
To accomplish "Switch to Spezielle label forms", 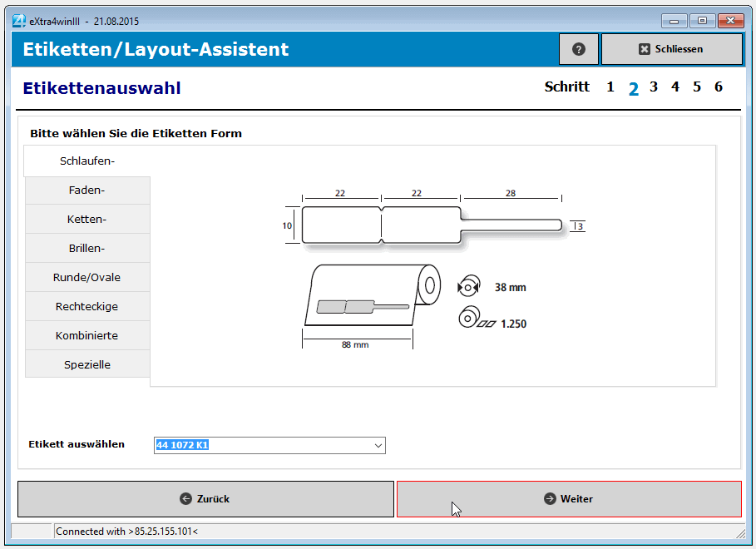I will (87, 365).
